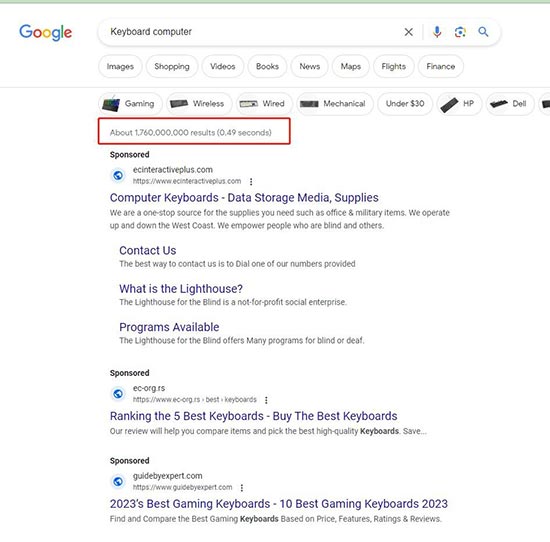
Task: Open Google Lens image search icon
Action: pos(460,32)
